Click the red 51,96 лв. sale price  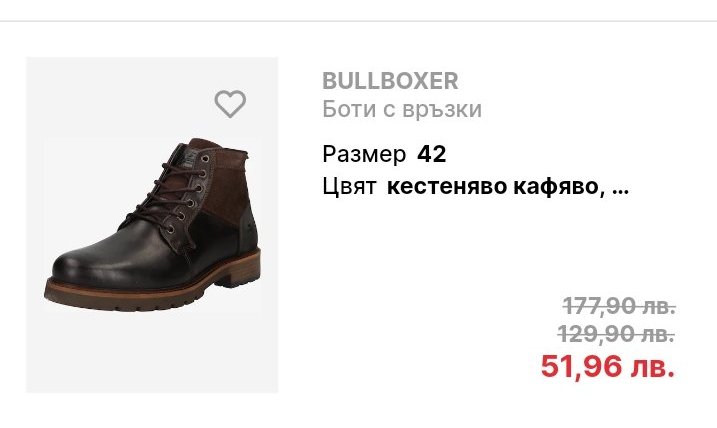[607, 366]
